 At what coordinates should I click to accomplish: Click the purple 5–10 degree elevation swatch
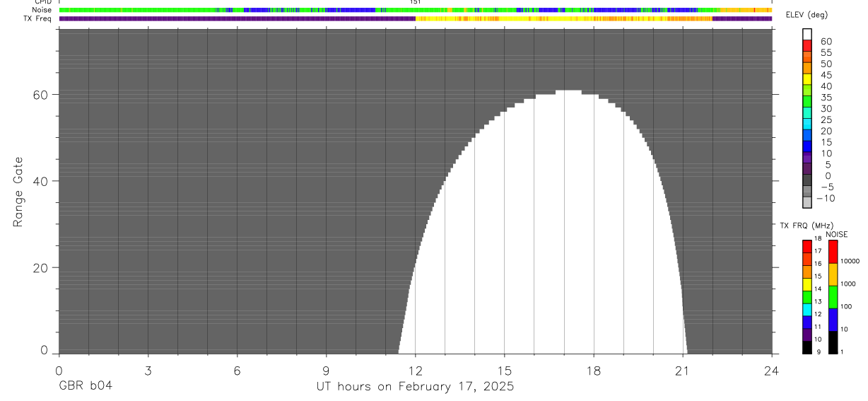[x=807, y=158]
